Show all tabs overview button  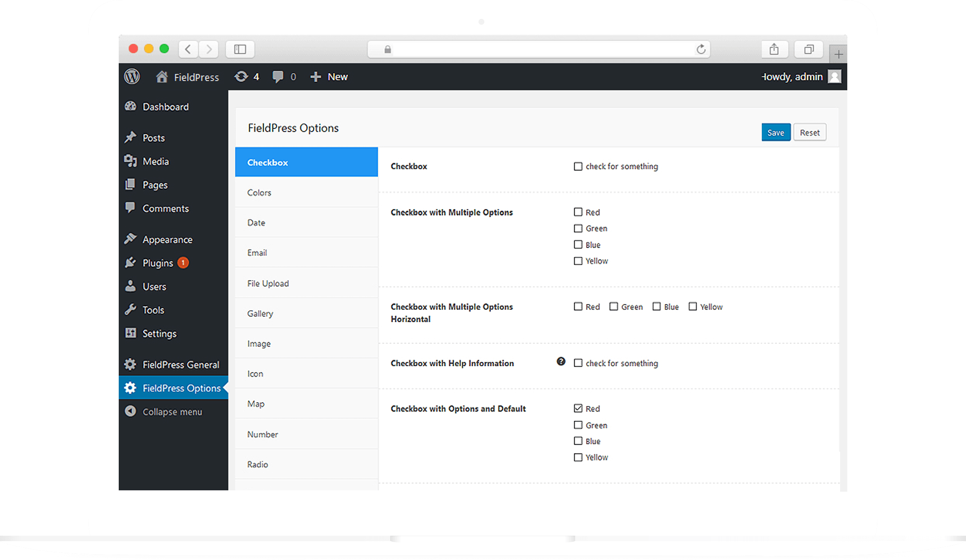tap(809, 49)
